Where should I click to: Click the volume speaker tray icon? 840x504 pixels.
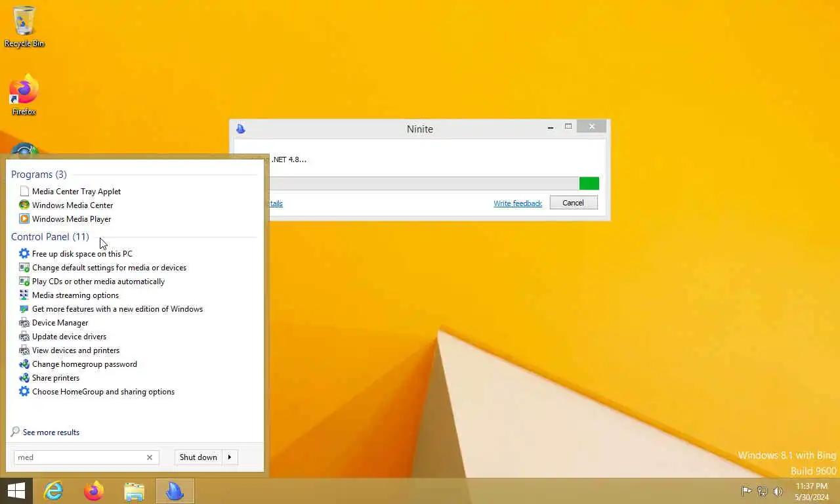click(778, 491)
